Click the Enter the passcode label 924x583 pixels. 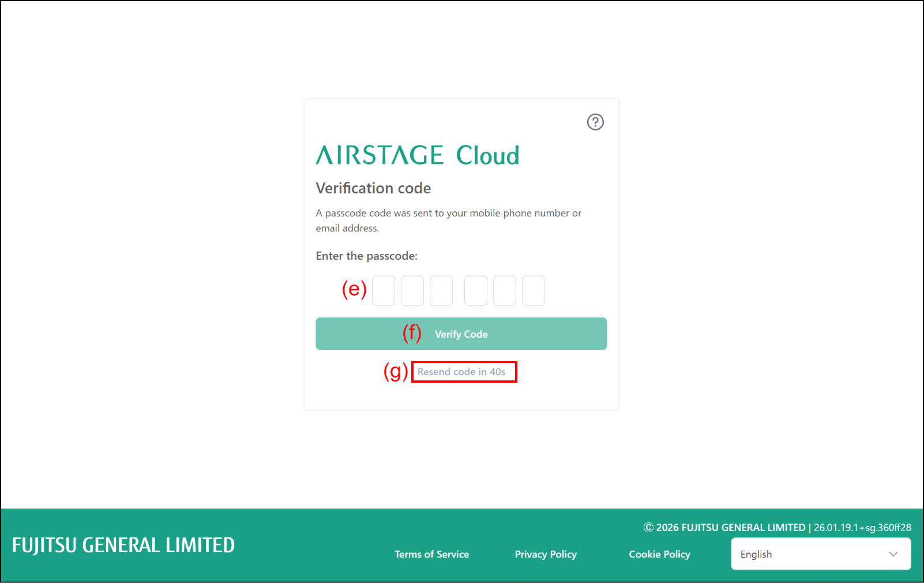[366, 256]
